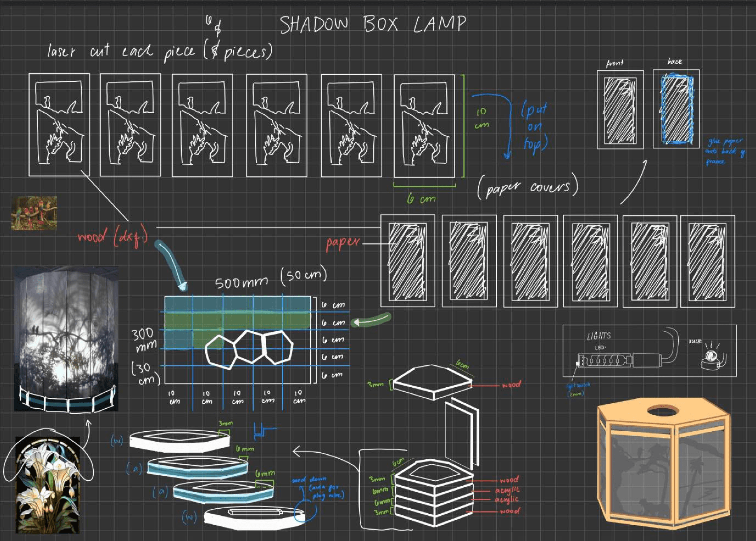Select the 500mm (50 cm) dimension text
The width and height of the screenshot is (756, 541).
tap(270, 279)
